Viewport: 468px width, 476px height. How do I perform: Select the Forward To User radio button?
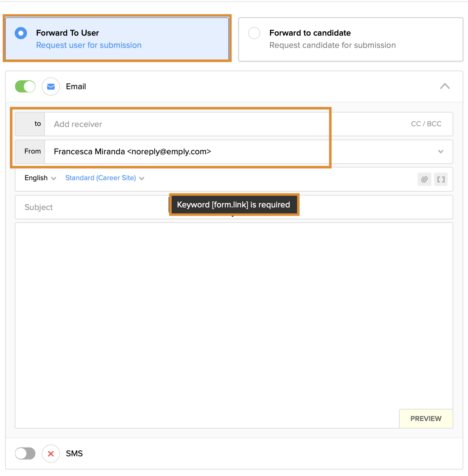pyautogui.click(x=21, y=33)
